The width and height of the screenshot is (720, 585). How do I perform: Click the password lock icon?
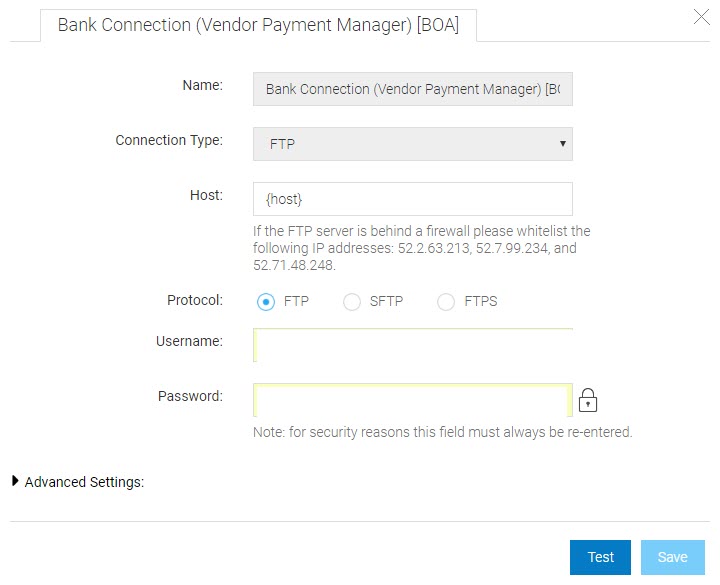(x=587, y=400)
